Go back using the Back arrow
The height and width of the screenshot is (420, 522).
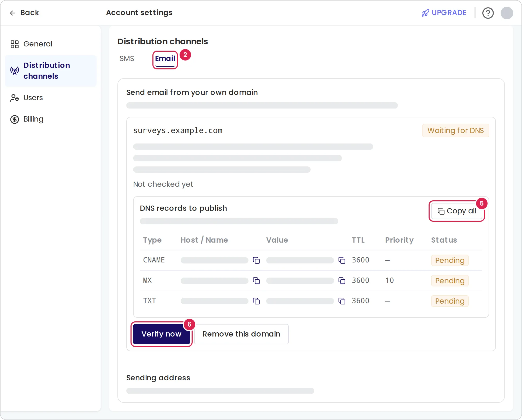(x=24, y=13)
